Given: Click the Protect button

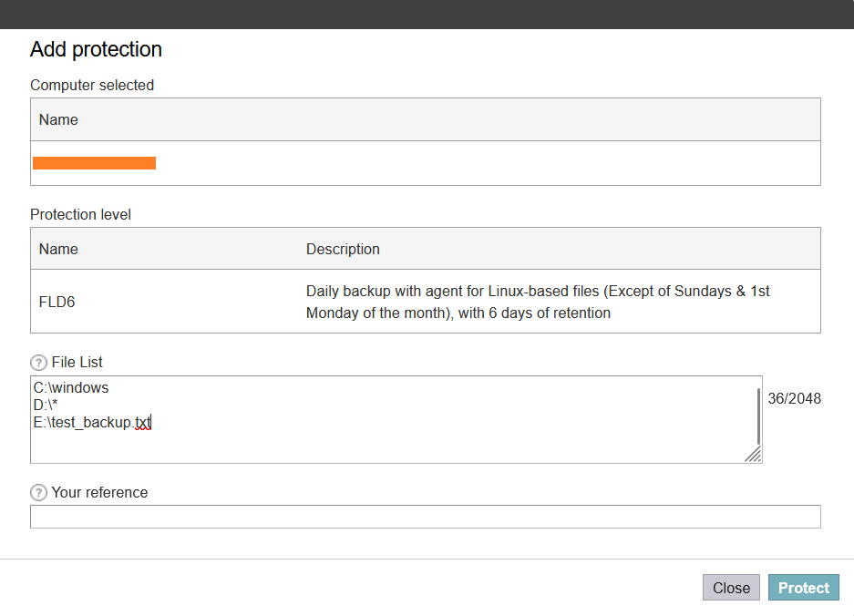Looking at the screenshot, I should coord(803,588).
